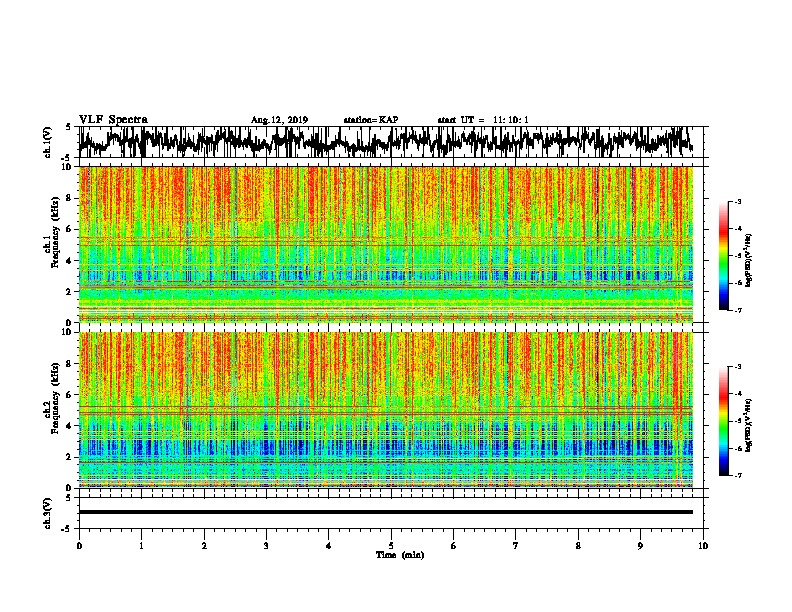Click the "8" kHz tick on ch.1 spectrogram
The height and width of the screenshot is (612, 792).
tap(69, 198)
